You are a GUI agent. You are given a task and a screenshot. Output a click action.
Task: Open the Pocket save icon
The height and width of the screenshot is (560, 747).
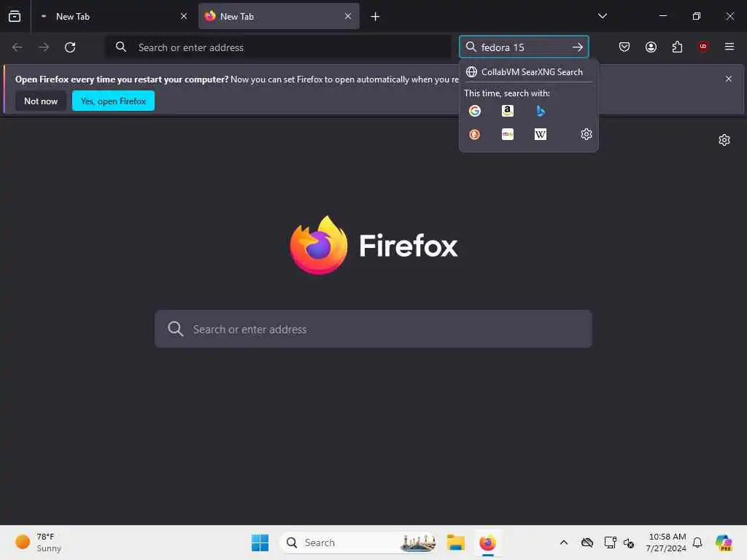[624, 47]
